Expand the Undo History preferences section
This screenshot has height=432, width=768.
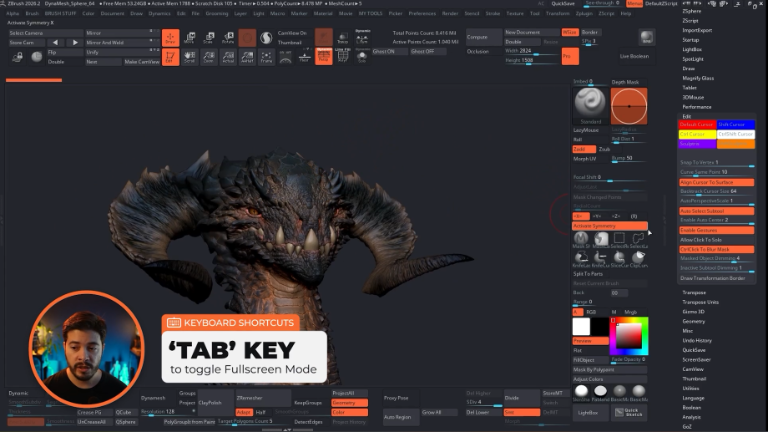[697, 340]
